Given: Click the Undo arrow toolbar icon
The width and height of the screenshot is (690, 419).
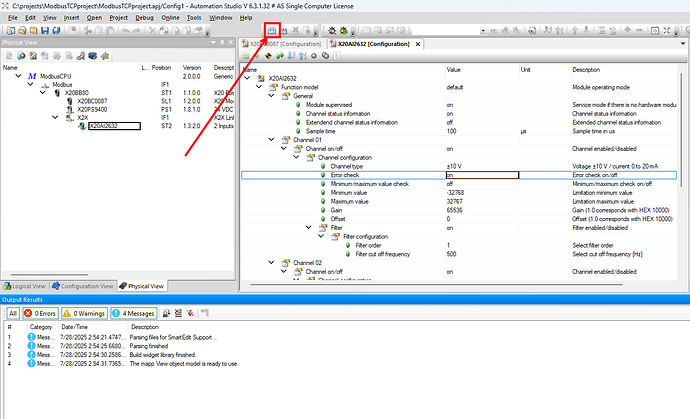Looking at the screenshot, I should click(125, 30).
